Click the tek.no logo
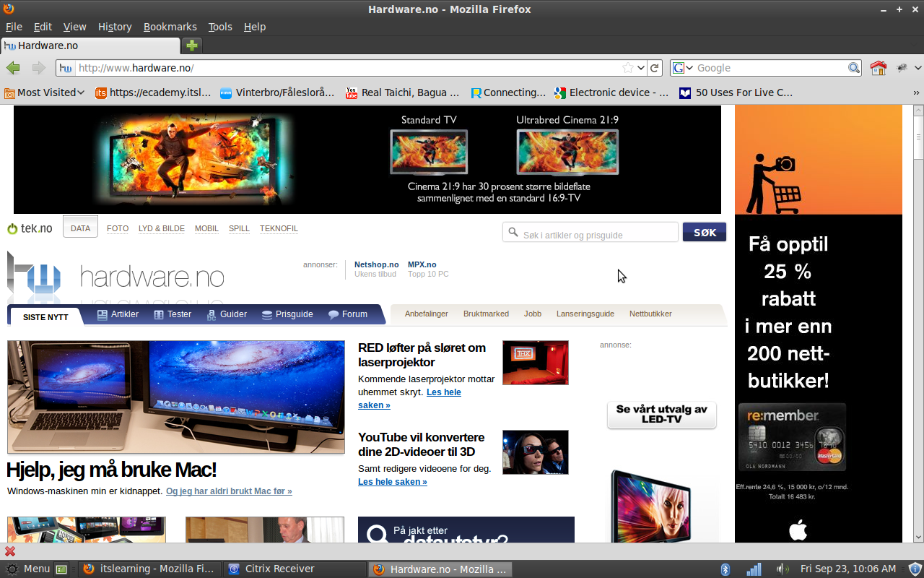Viewport: 924px width, 578px height. [x=30, y=228]
